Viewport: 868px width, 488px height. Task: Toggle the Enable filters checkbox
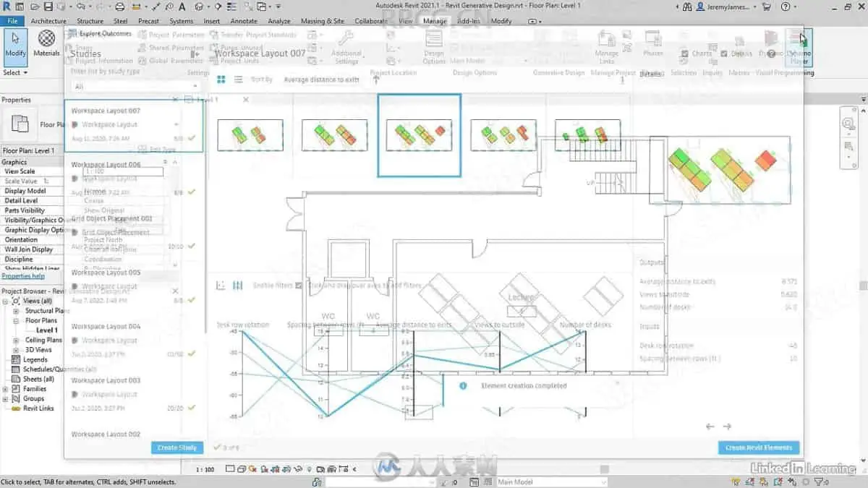pos(299,286)
